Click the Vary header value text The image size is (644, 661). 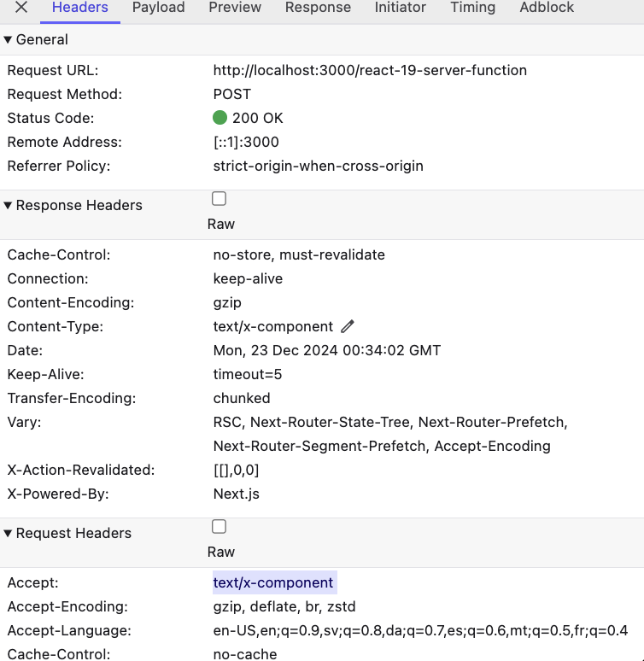point(390,434)
